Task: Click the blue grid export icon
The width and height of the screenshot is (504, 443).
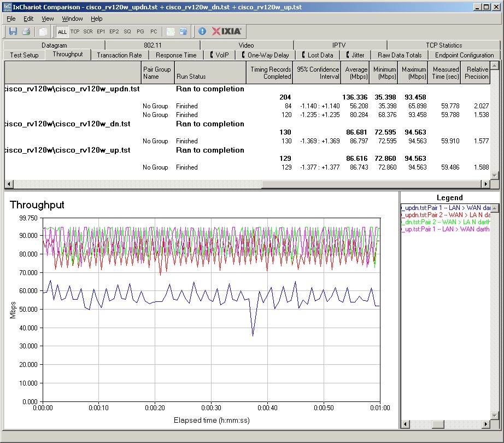Action: click(184, 32)
